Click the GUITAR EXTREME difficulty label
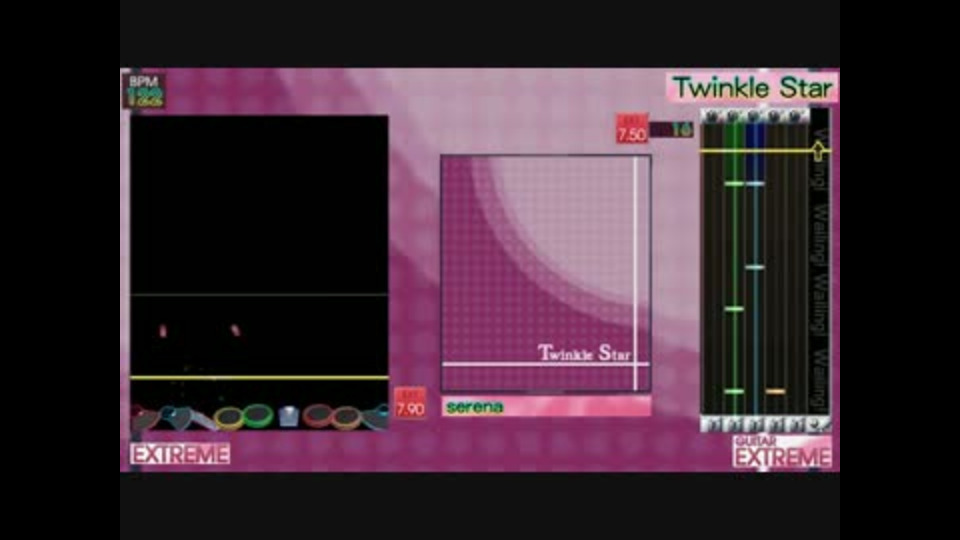 coord(782,452)
